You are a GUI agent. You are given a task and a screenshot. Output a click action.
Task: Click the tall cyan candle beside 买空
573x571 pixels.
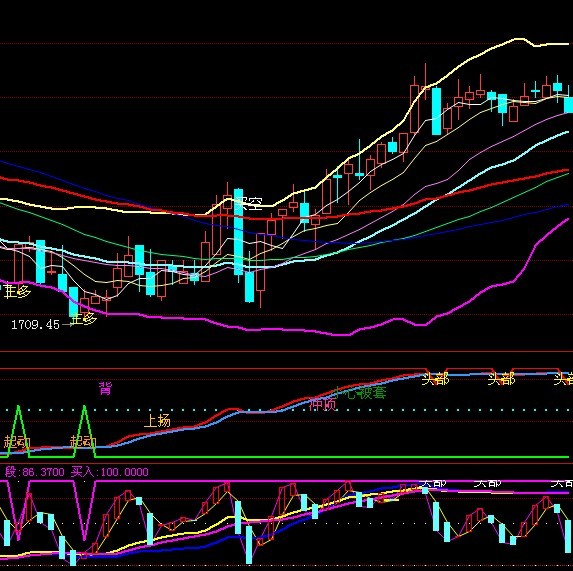click(x=238, y=232)
